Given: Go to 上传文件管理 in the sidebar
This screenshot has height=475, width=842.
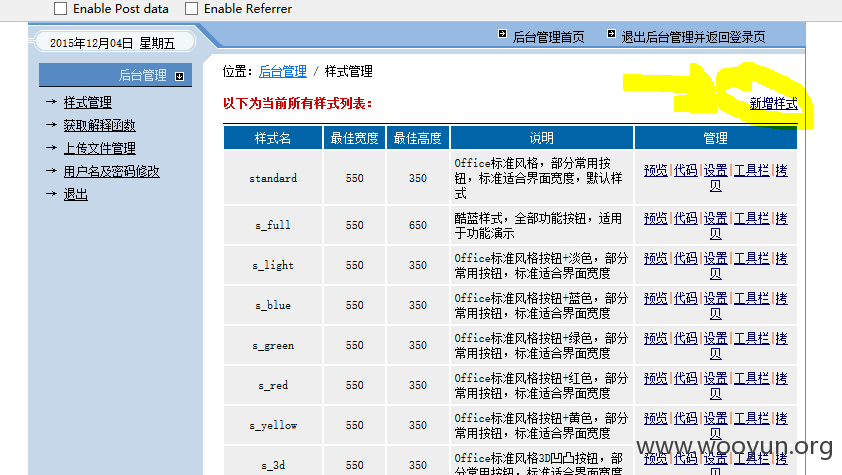Looking at the screenshot, I should tap(99, 148).
